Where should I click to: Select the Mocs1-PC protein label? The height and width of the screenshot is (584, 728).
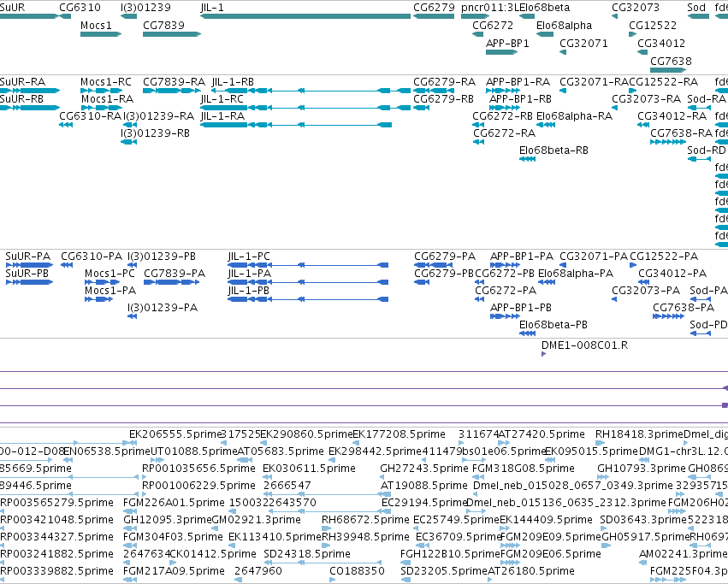109,274
